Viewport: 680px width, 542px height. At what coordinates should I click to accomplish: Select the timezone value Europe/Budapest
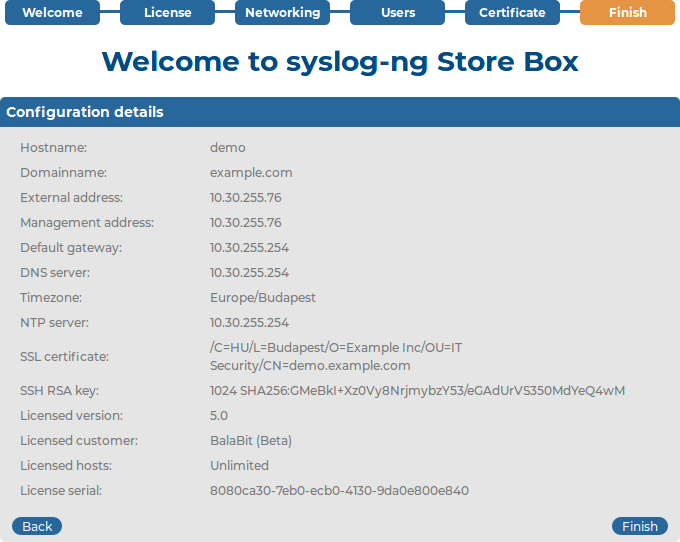263,297
